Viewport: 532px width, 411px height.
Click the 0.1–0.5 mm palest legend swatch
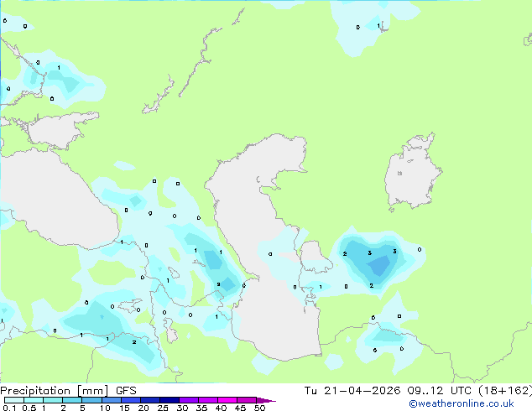coord(14,400)
